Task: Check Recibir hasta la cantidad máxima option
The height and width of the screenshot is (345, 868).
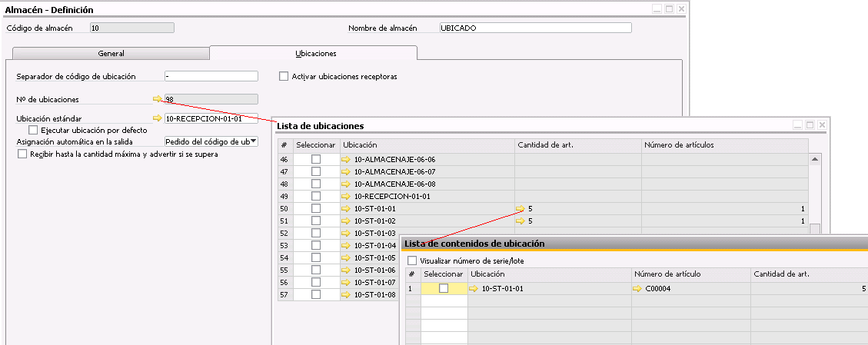Action: 22,154
